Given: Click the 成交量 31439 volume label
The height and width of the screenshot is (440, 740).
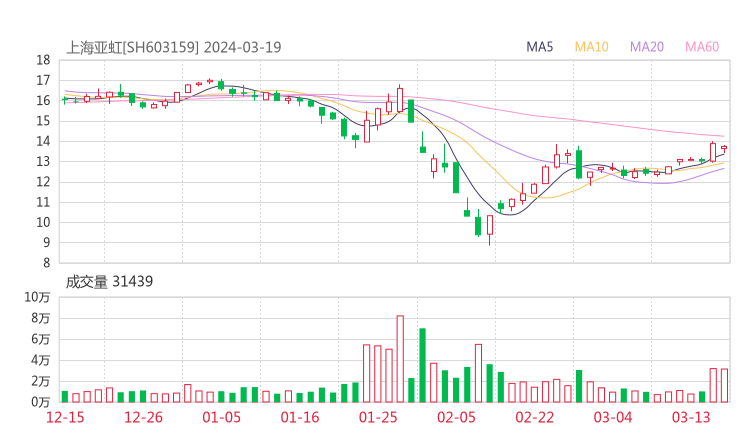Looking at the screenshot, I should point(109,282).
